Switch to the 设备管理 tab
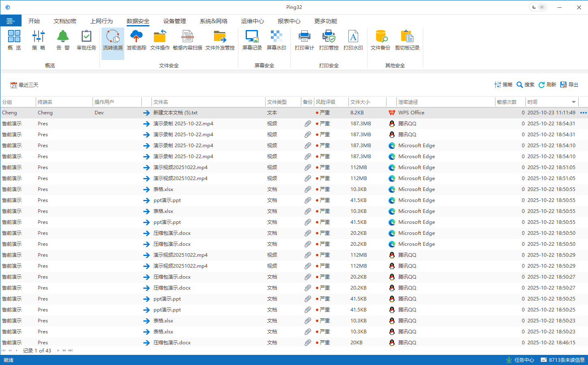The width and height of the screenshot is (588, 365). point(175,21)
